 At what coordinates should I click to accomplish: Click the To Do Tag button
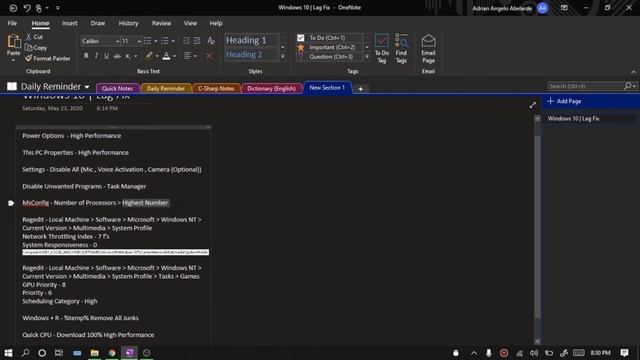coord(382,49)
